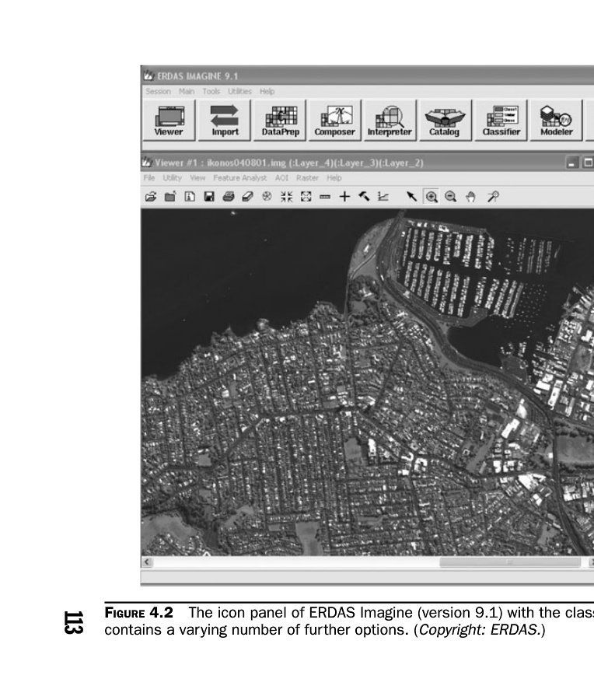Viewport: 594px width, 700px height.
Task: Select the zoom in magnifier tool
Action: click(x=432, y=198)
